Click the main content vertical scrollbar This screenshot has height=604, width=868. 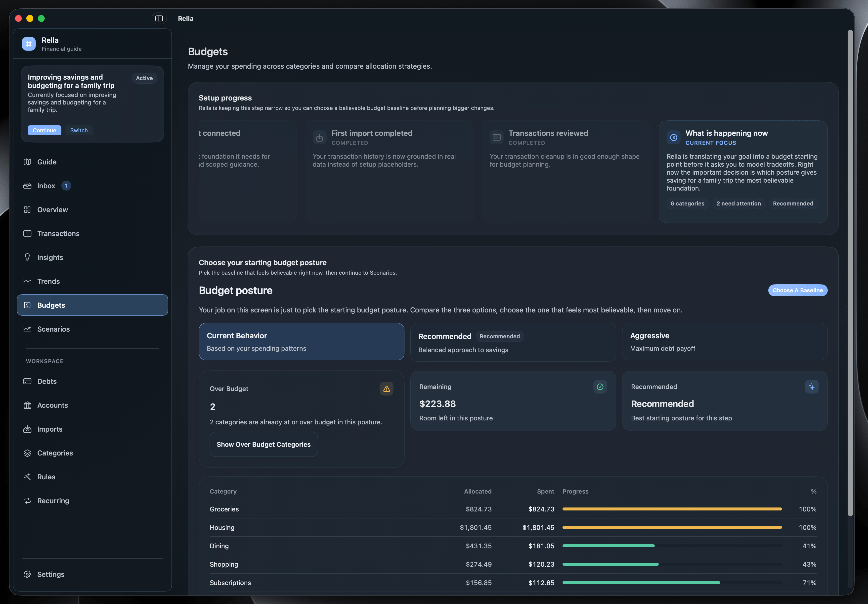coord(850,272)
